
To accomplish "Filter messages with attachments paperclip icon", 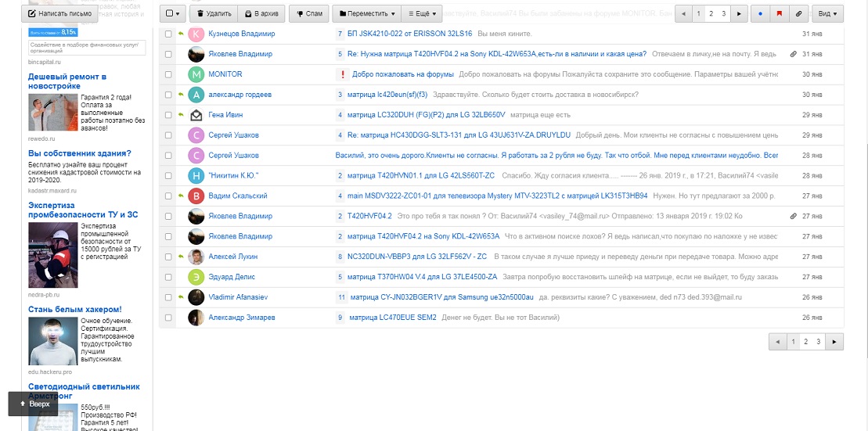I will coord(799,14).
